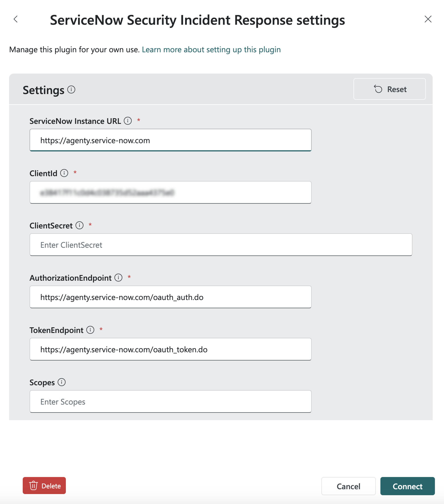
Task: Click the trash icon on Delete button
Action: coord(34,486)
